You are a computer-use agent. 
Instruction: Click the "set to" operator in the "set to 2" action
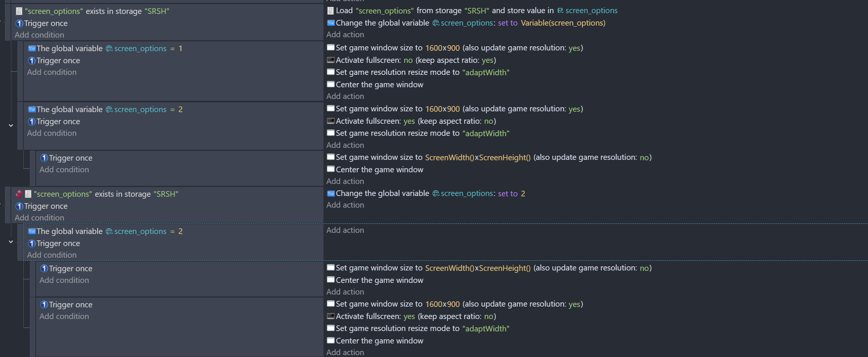507,194
